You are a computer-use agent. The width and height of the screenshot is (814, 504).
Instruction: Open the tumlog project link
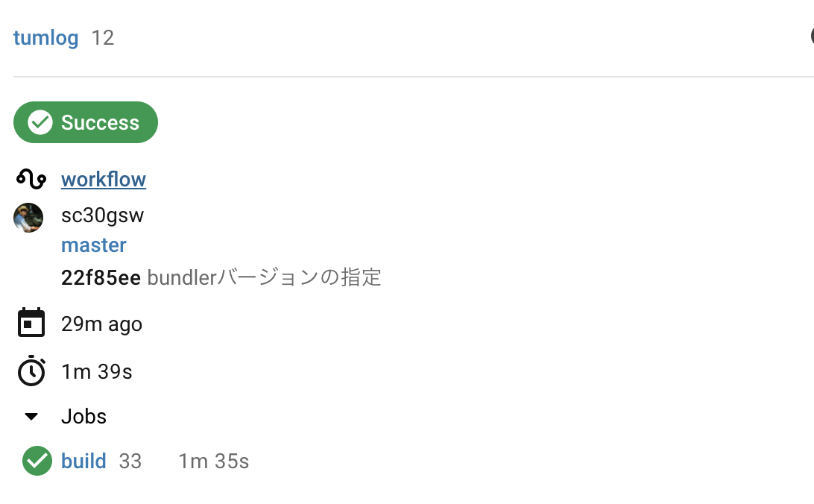coord(45,37)
